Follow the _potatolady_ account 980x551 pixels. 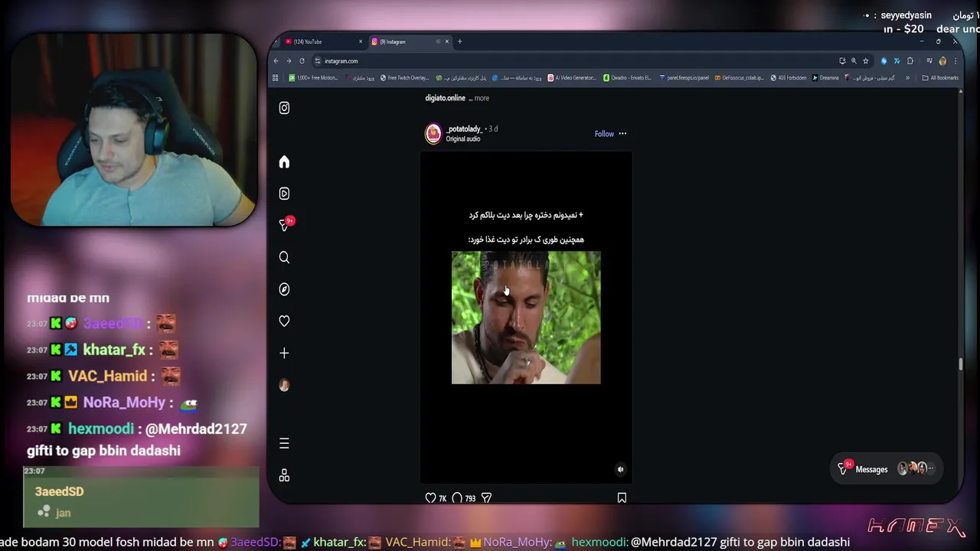click(604, 134)
